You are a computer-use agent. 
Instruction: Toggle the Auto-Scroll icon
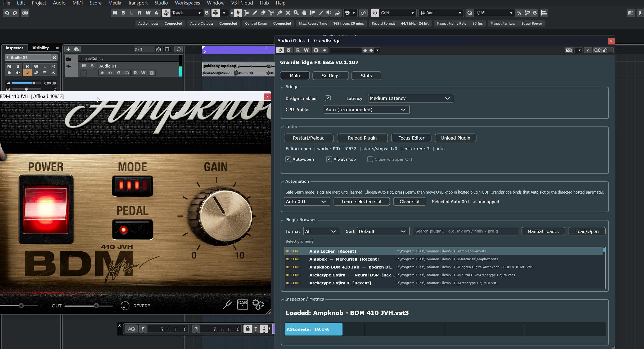(215, 13)
